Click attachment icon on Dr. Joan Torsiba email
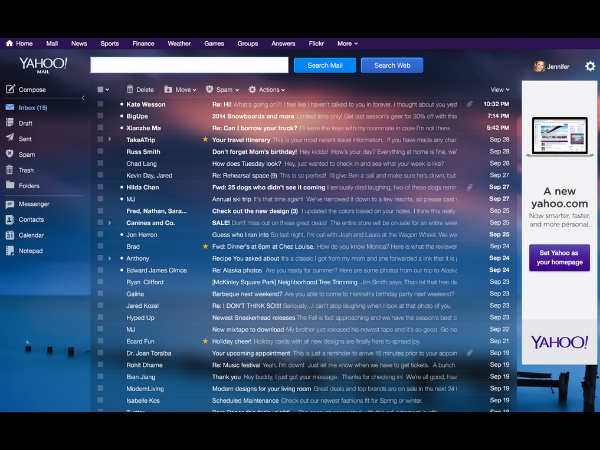The width and height of the screenshot is (600, 450). pos(470,353)
